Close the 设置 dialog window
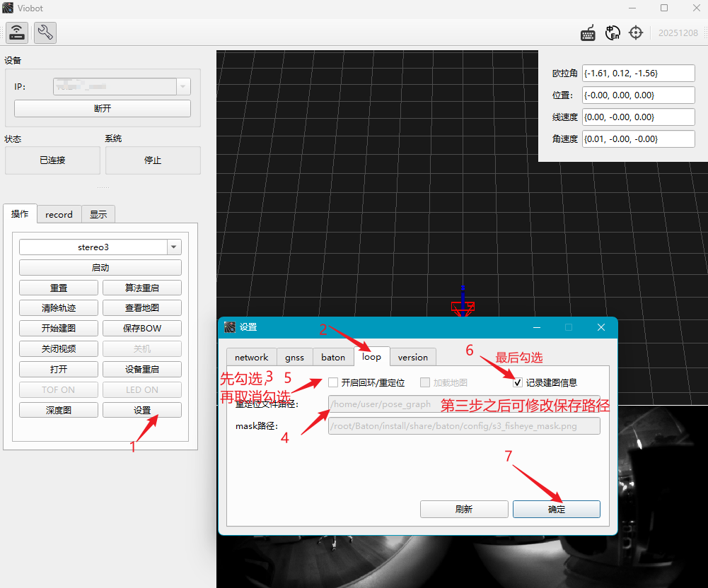The width and height of the screenshot is (708, 588). [x=601, y=327]
